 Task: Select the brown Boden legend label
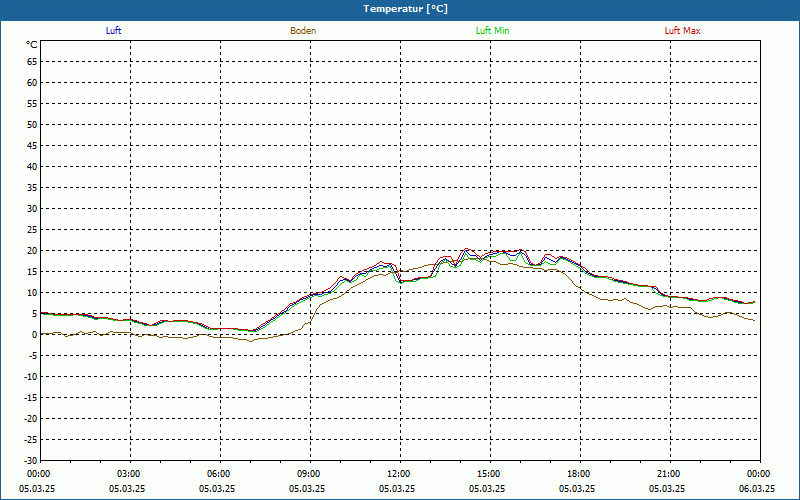tap(303, 31)
